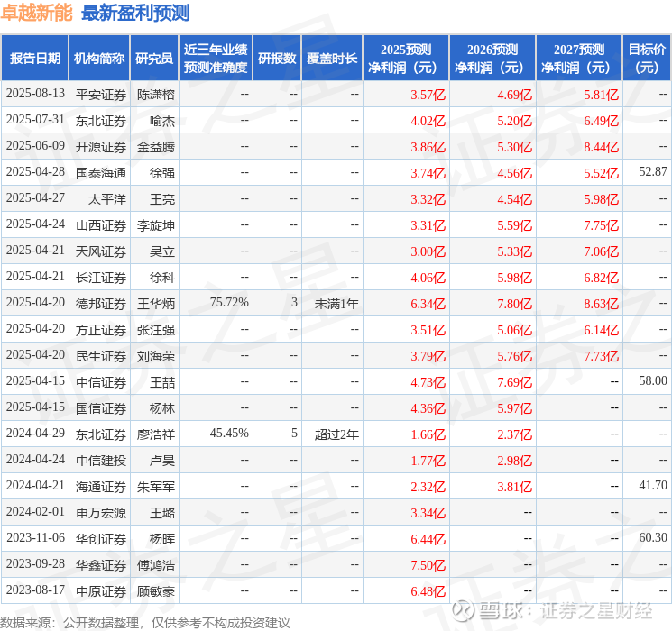Select the 方正证券 institution cell
Screen dimensions: 672x631
pyautogui.click(x=101, y=330)
